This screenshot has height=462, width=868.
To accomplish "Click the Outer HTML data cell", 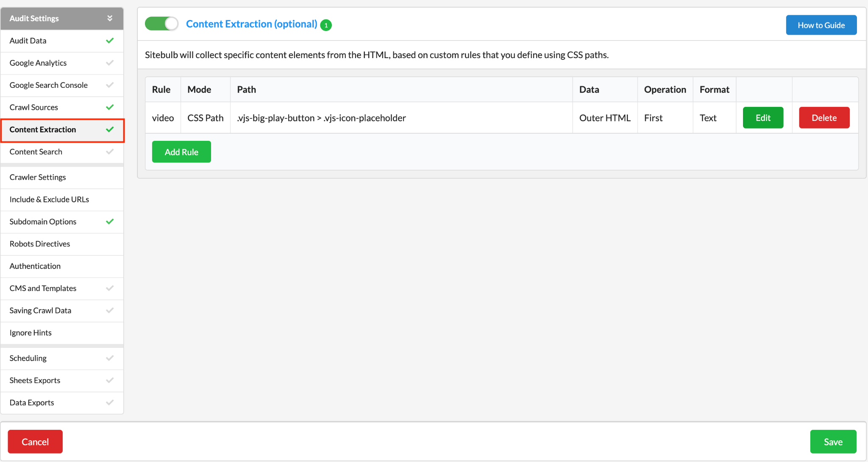I will click(605, 118).
